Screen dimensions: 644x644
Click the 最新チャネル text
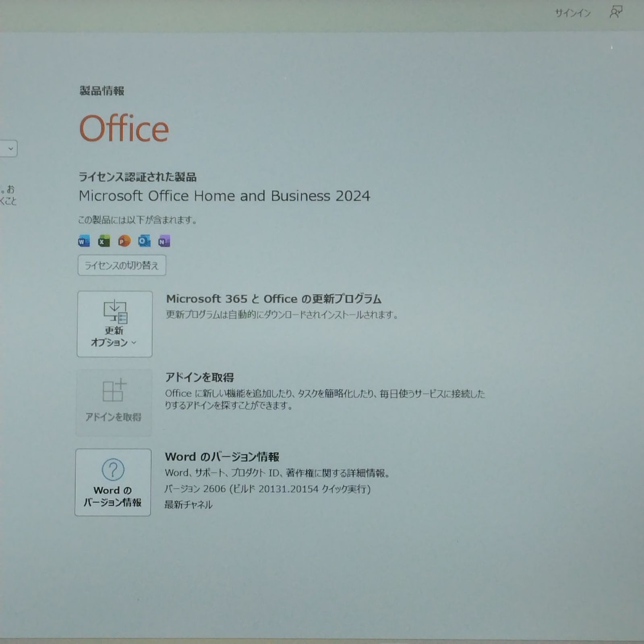188,505
